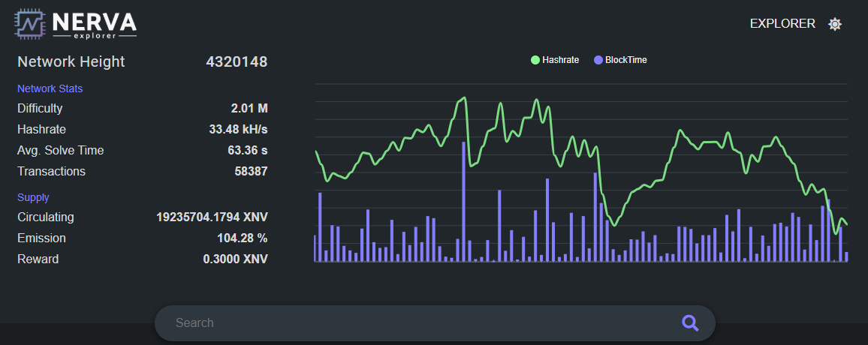Click the Avg. Solve Time label
868x345 pixels.
click(60, 151)
